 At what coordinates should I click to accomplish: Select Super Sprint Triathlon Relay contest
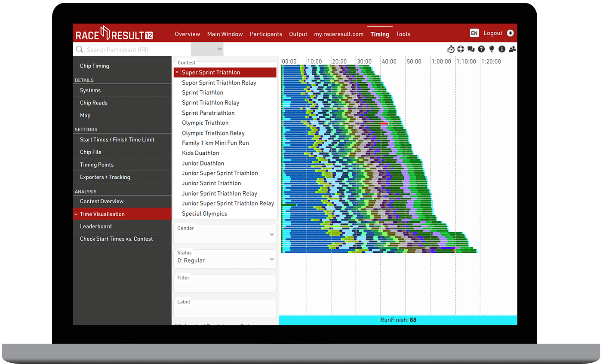[x=225, y=83]
